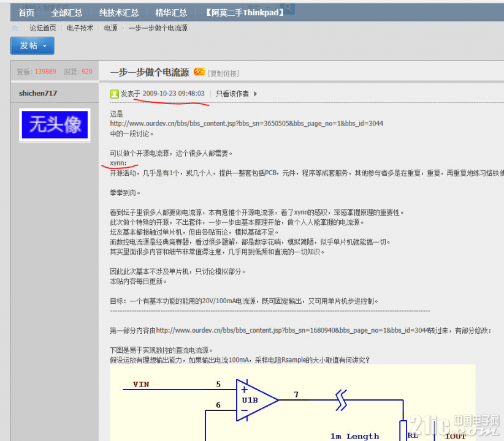The width and height of the screenshot is (504, 441).
Task: Click the quoted name xynn:
Action: click(x=118, y=163)
